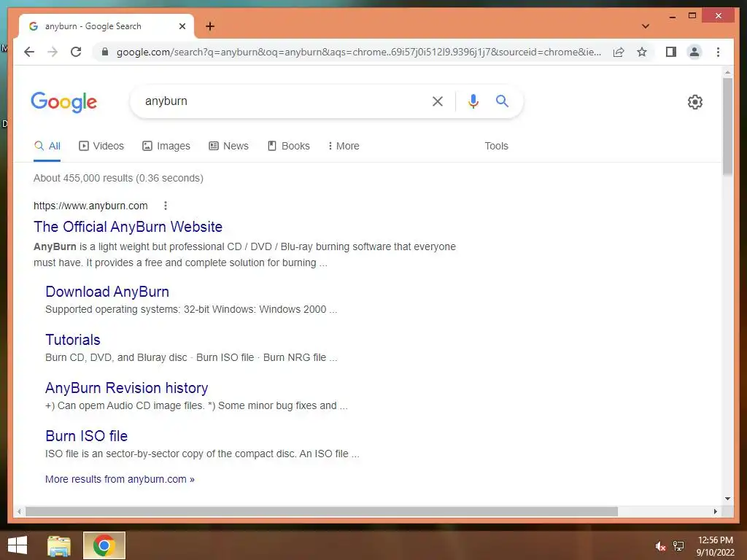Bookmark this tab with the star icon

pyautogui.click(x=642, y=52)
